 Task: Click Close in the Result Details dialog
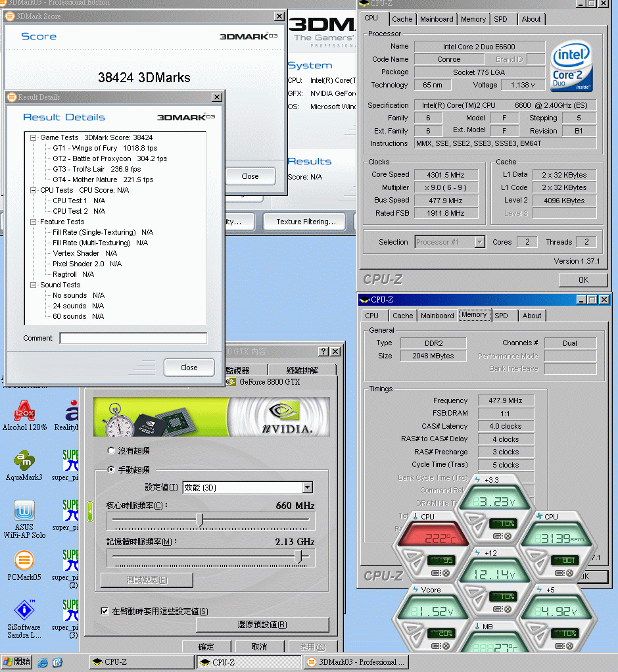tap(189, 368)
